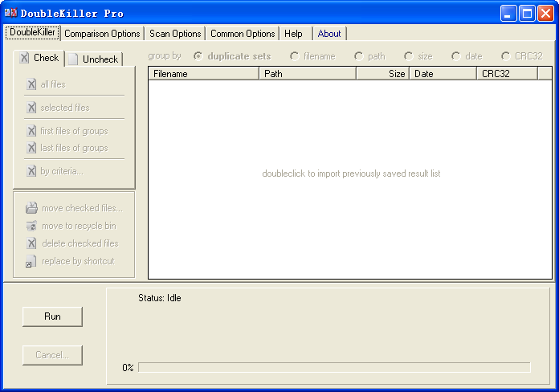Open the Comparison Options tab
Image resolution: width=559 pixels, height=392 pixels.
pyautogui.click(x=102, y=34)
